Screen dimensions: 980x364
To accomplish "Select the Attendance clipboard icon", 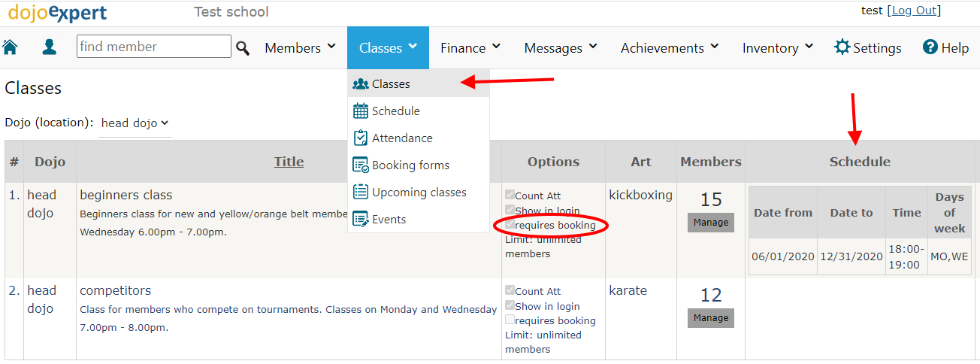I will coord(360,138).
